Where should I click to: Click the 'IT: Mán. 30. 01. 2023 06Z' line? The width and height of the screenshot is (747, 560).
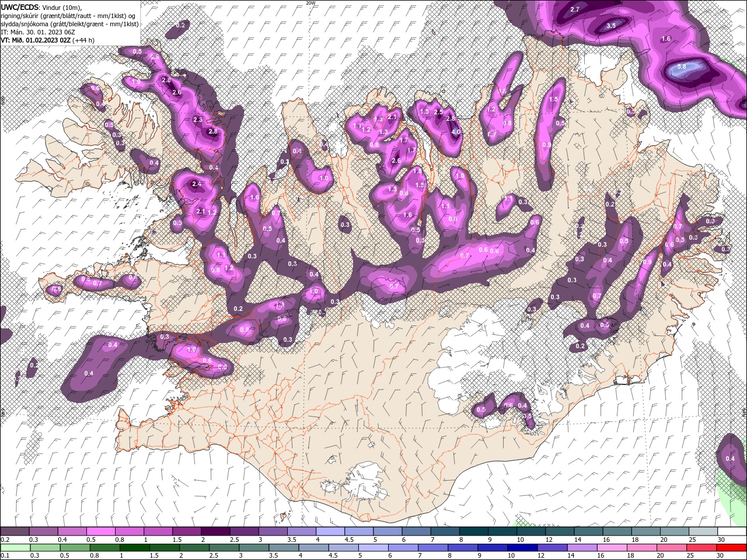pyautogui.click(x=37, y=32)
